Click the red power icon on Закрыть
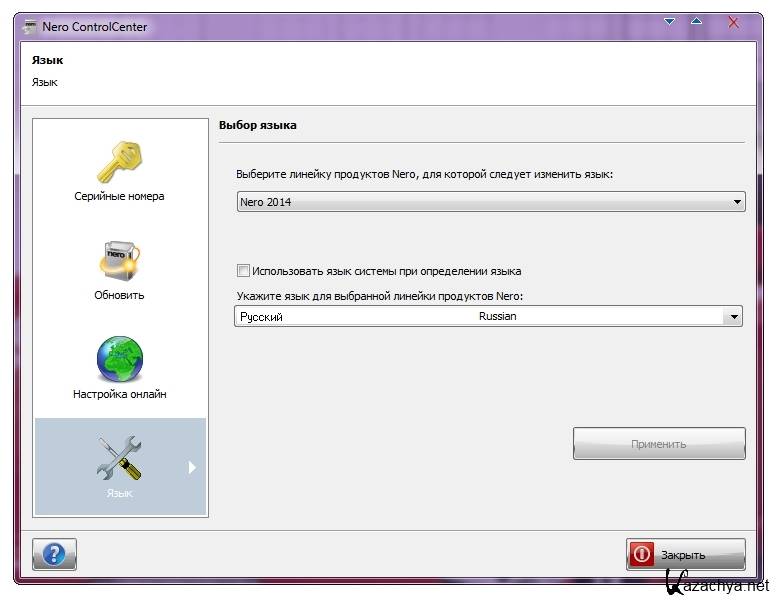Screen dimensions: 781x604 (x=642, y=554)
